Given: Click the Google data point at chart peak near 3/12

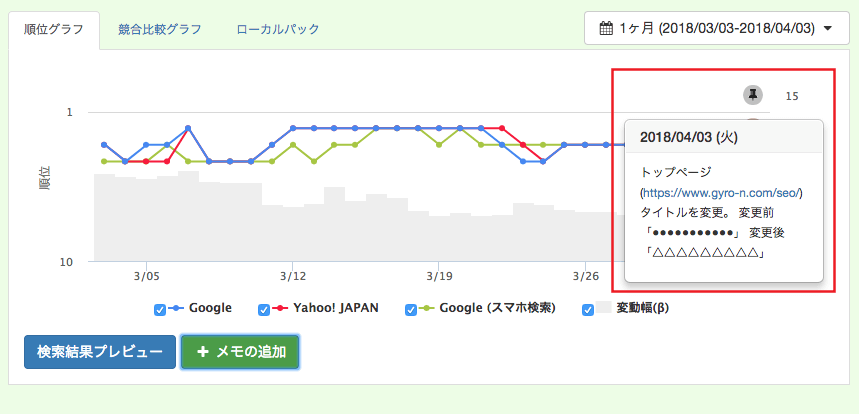Looking at the screenshot, I should tap(293, 128).
